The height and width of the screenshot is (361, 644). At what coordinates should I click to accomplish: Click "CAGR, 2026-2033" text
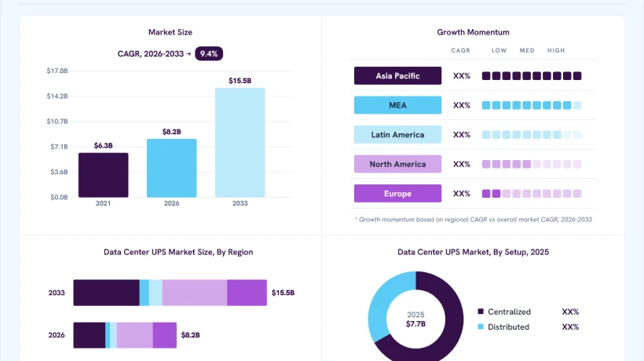tap(150, 53)
